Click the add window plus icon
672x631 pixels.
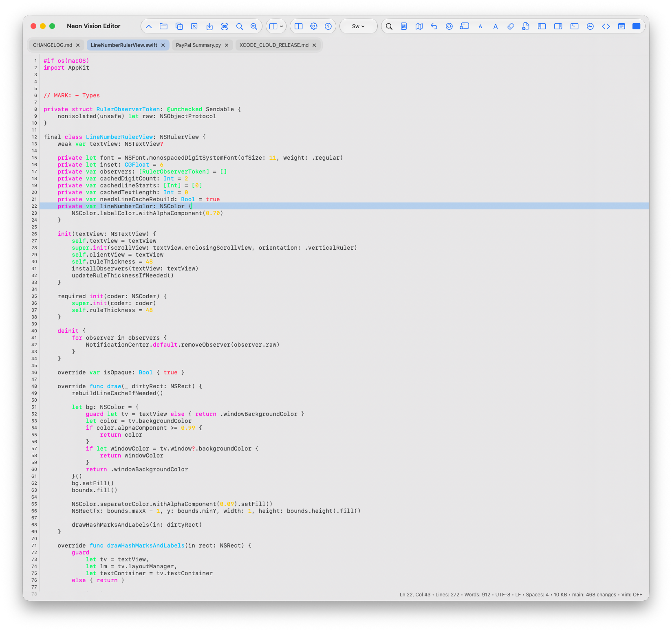tap(465, 26)
